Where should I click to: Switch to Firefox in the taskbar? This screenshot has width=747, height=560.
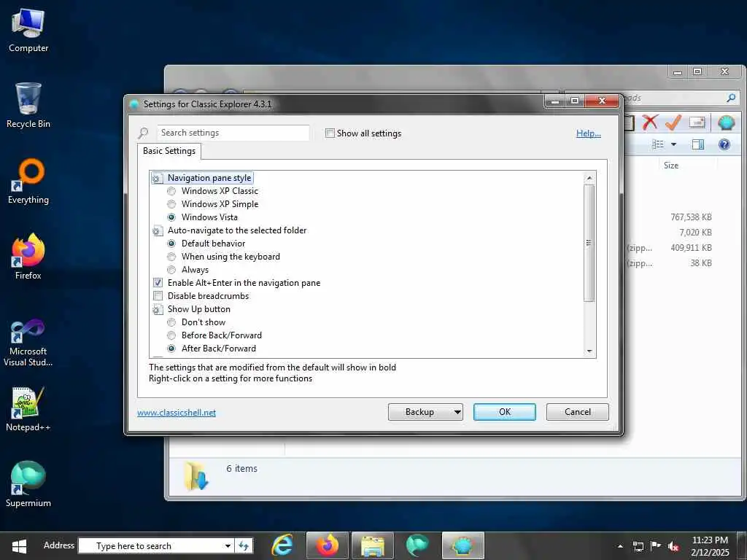click(x=328, y=545)
